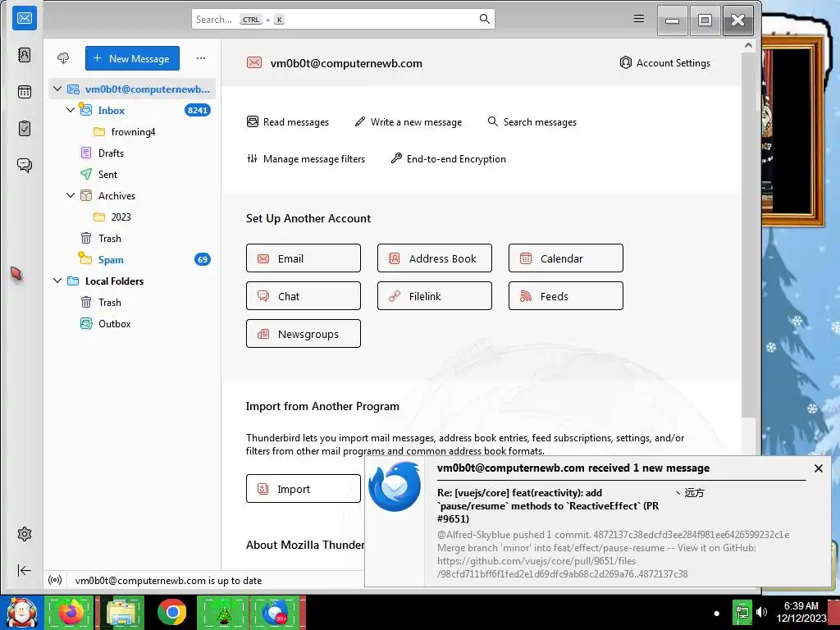Open End-to-end Encryption settings
The height and width of the screenshot is (630, 840).
(x=449, y=159)
